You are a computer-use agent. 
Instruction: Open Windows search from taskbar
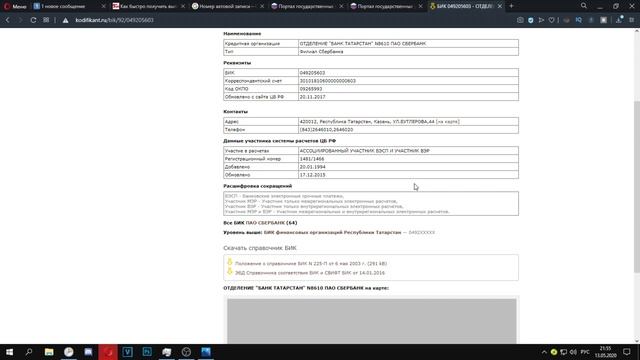click(x=29, y=352)
